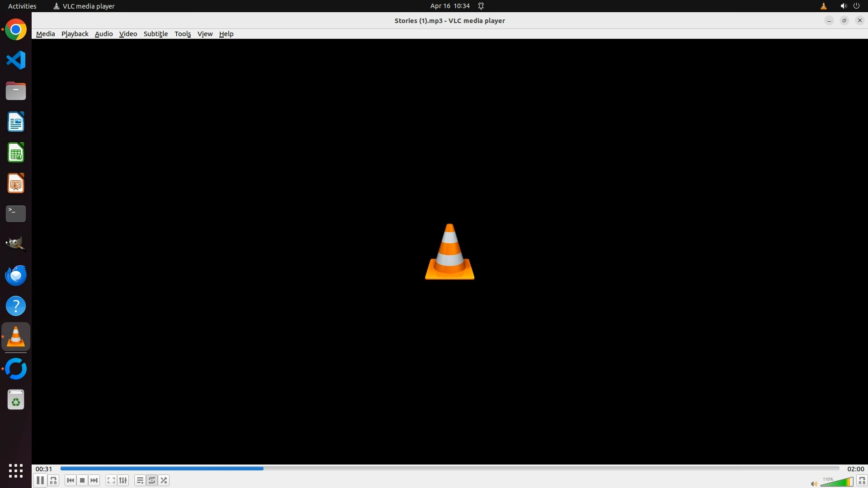Expand the Tools menu

click(183, 34)
